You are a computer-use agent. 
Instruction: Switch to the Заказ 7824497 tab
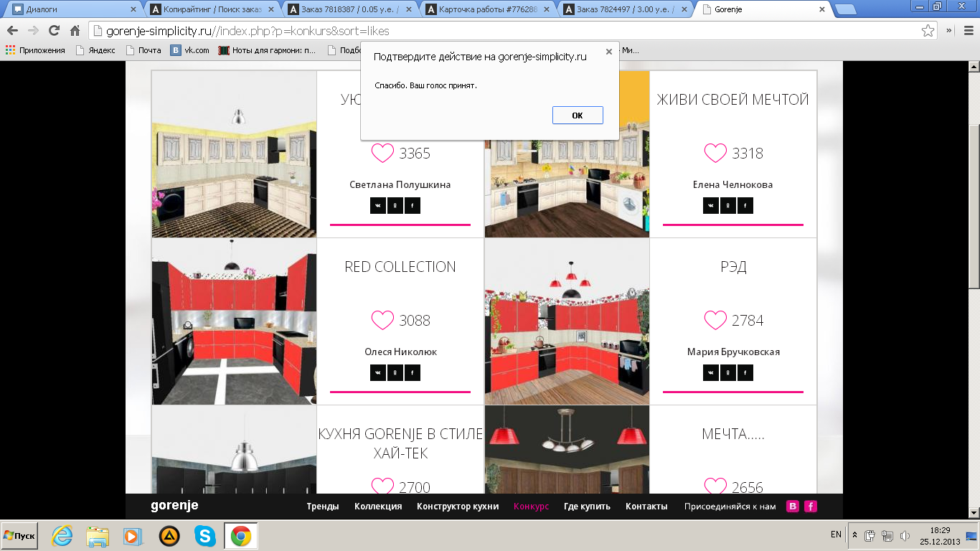(626, 9)
